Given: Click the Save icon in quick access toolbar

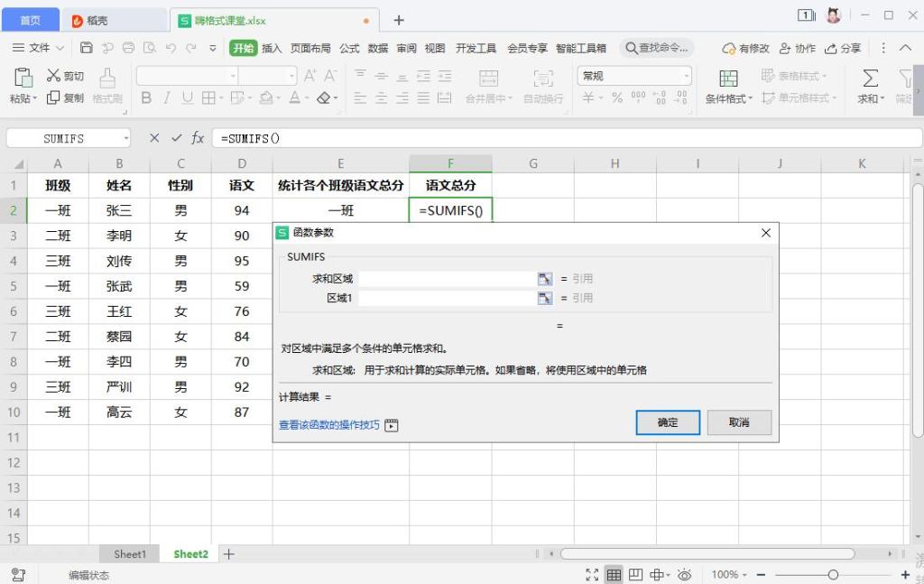Looking at the screenshot, I should [88, 48].
